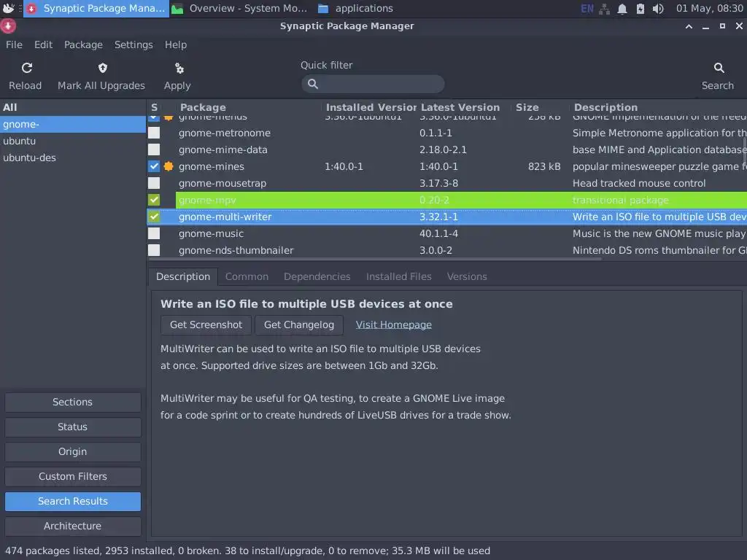Open the whisker applications menu icon
The width and height of the screenshot is (747, 560).
coord(8,8)
